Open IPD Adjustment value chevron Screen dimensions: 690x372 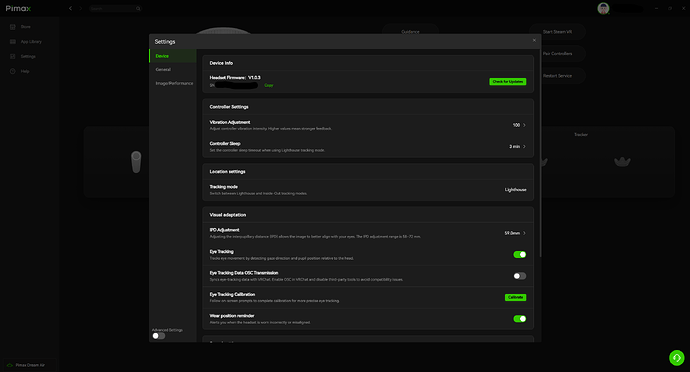(x=524, y=233)
